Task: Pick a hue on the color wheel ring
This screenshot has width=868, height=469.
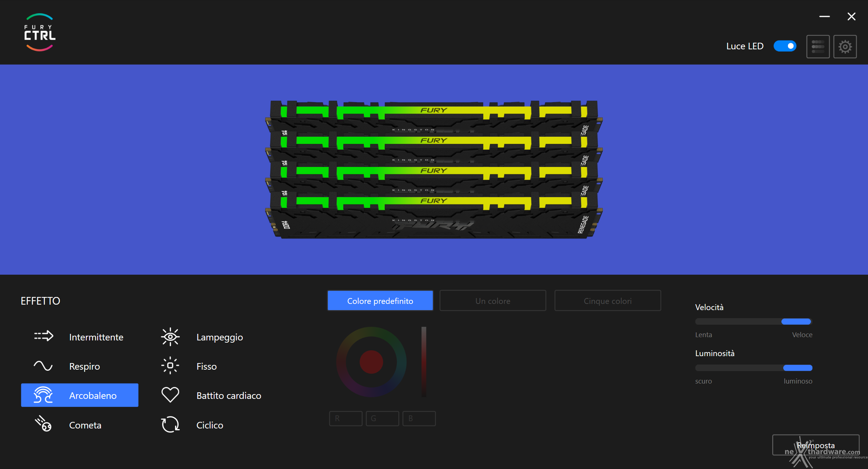Action: click(371, 332)
